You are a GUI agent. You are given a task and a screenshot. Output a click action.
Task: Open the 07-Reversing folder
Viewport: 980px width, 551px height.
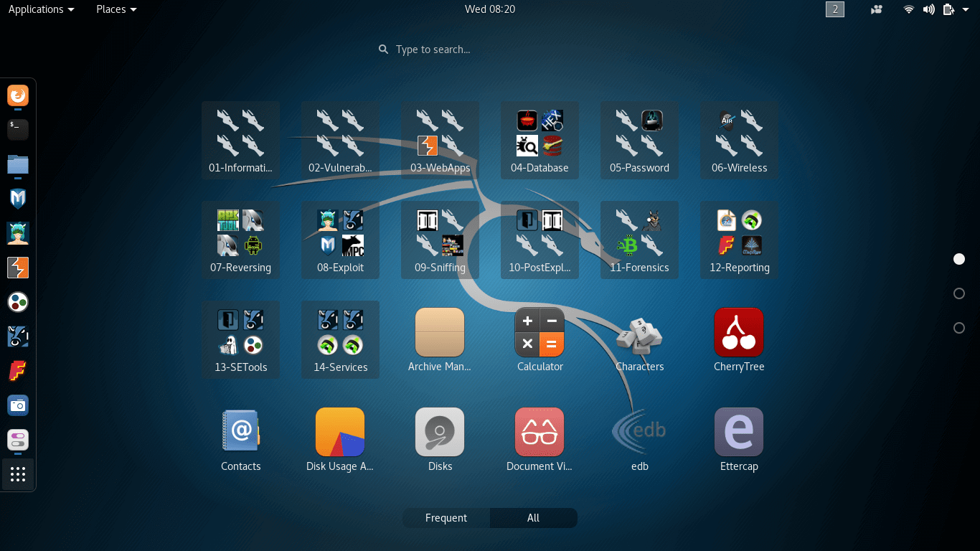point(240,240)
